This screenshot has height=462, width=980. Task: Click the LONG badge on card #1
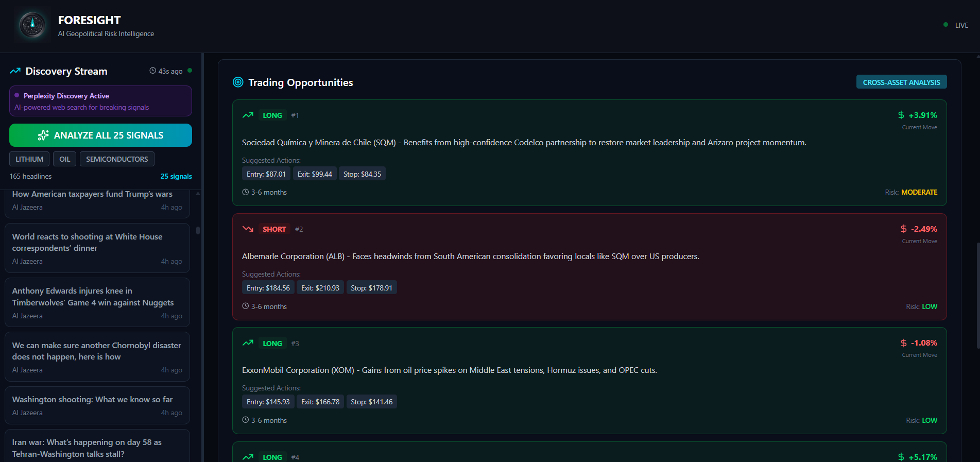(x=272, y=115)
